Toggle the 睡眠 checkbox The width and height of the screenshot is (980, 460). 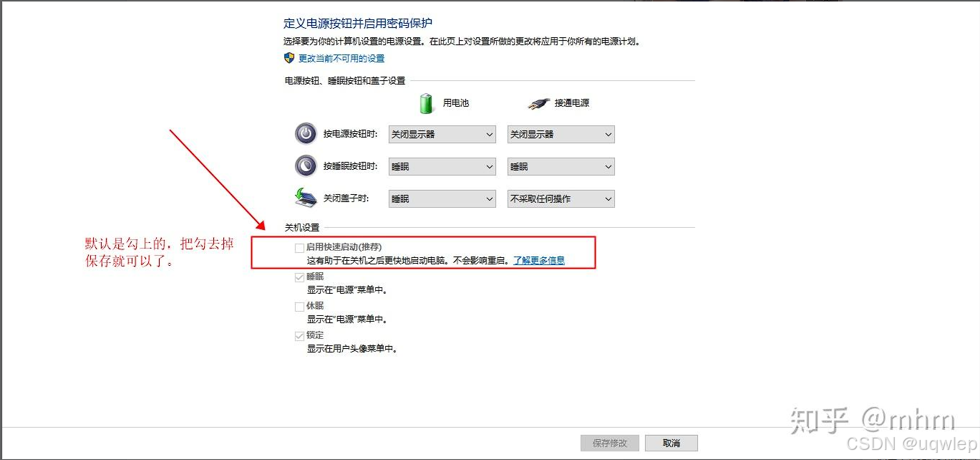[300, 277]
